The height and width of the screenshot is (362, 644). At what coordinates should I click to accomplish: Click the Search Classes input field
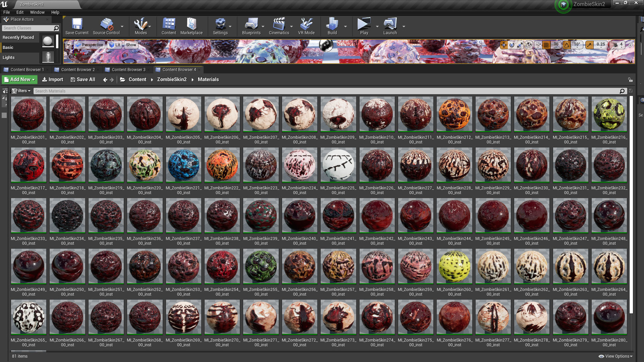tap(30, 28)
